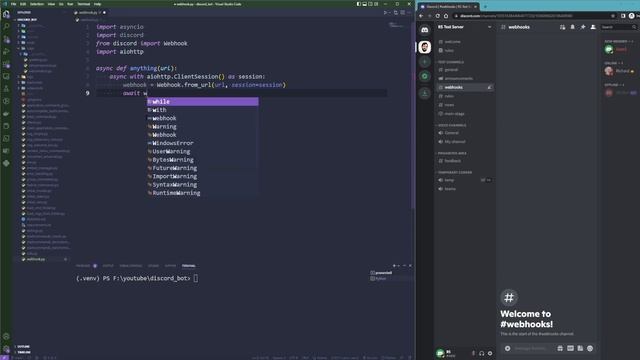The image size is (640, 360).
Task: Toggle the member list in Discord
Action: 593,27
